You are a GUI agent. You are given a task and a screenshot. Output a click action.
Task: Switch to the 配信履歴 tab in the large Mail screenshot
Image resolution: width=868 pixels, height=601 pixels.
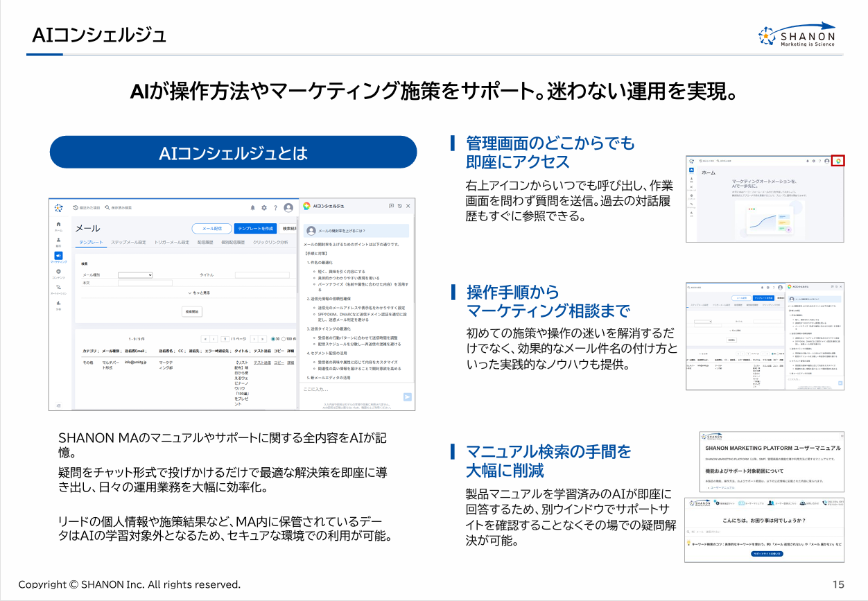(205, 242)
